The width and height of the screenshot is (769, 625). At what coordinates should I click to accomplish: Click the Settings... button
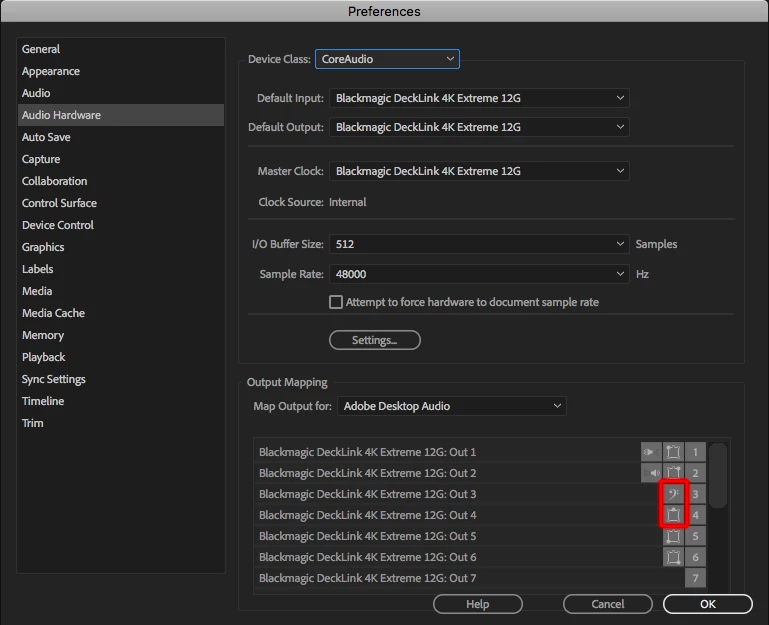(375, 340)
